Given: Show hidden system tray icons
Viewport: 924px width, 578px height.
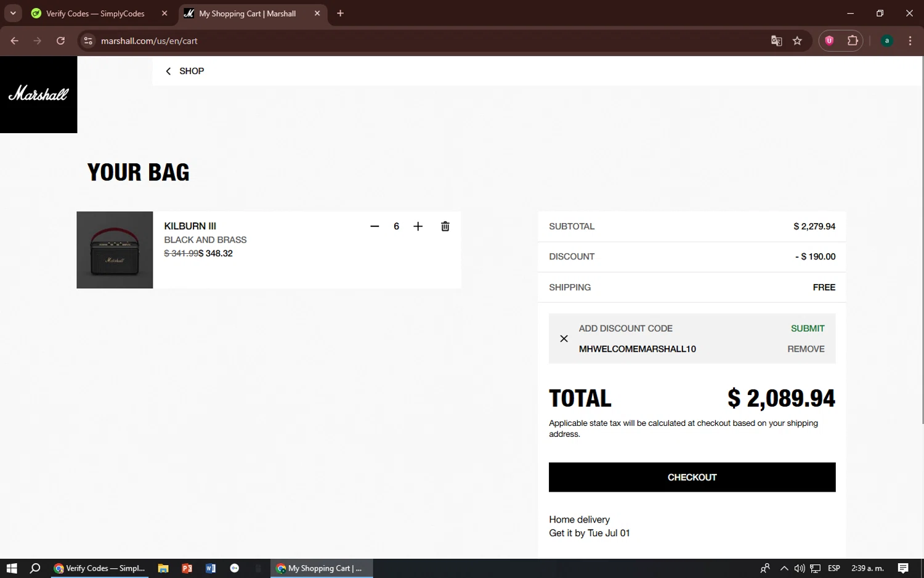Looking at the screenshot, I should [784, 568].
